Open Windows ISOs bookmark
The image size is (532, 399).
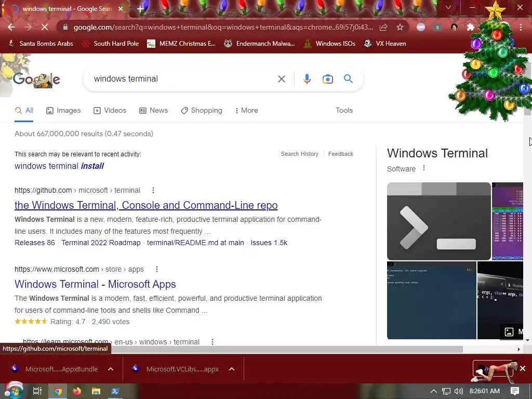coord(329,44)
